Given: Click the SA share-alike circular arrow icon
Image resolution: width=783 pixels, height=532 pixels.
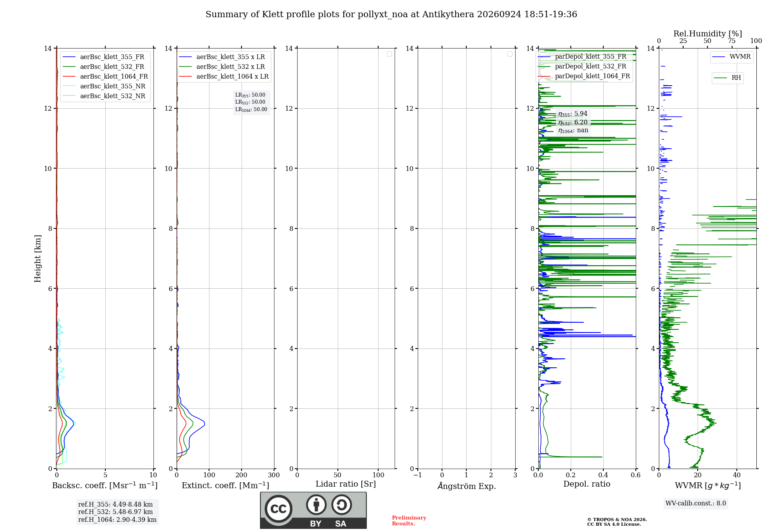Looking at the screenshot, I should pyautogui.click(x=341, y=505).
